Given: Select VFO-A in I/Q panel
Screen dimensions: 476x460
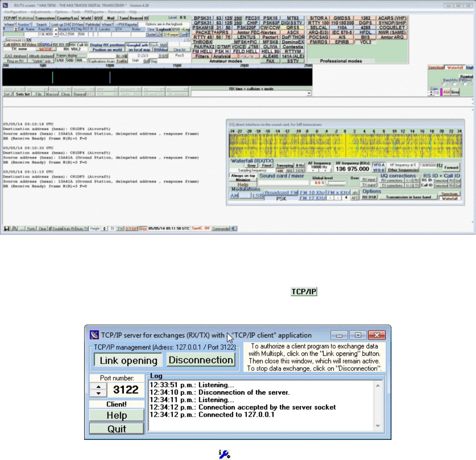Looking at the screenshot, I should (x=378, y=165).
